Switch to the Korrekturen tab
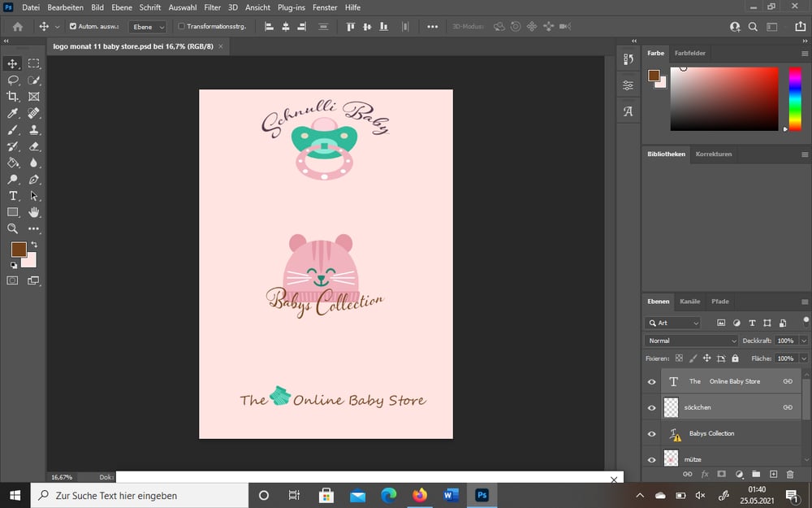Viewport: 812px width, 508px height. point(714,154)
